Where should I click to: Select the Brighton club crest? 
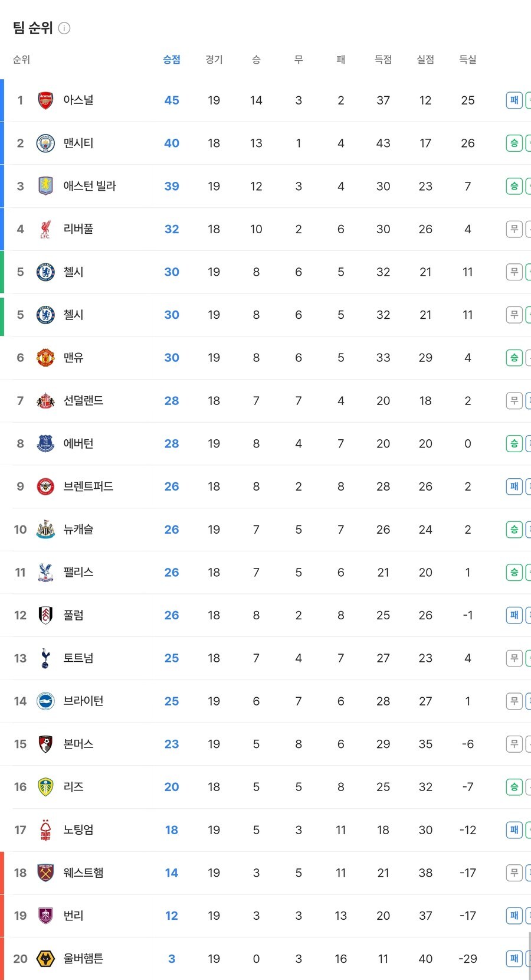point(44,701)
